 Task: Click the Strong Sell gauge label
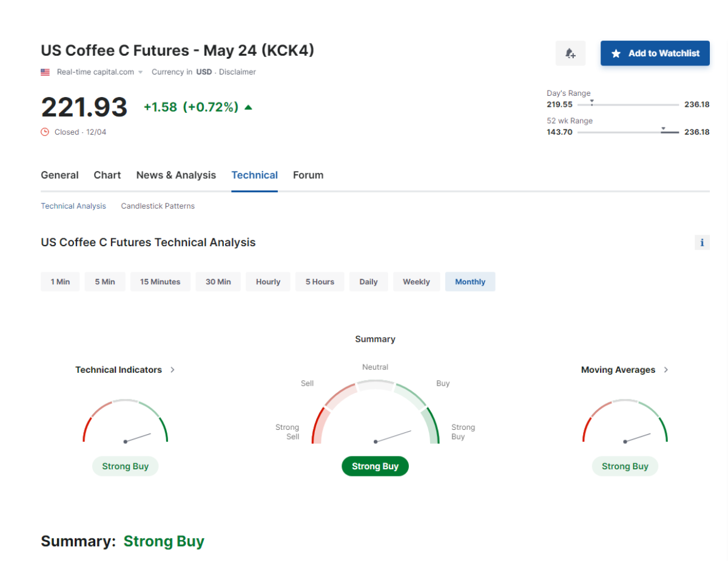tap(288, 432)
